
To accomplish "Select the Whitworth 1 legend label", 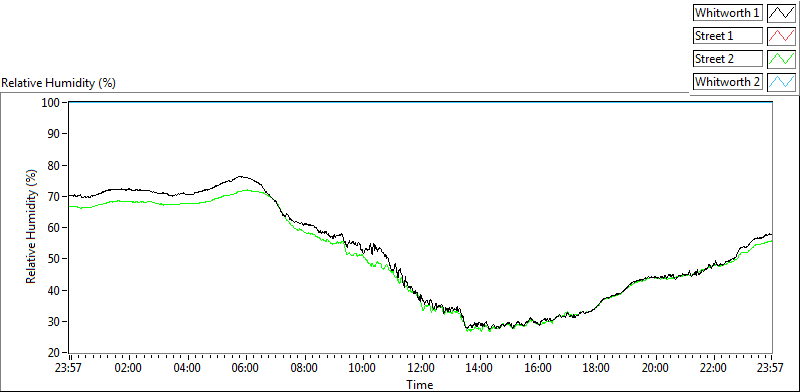I will [728, 13].
